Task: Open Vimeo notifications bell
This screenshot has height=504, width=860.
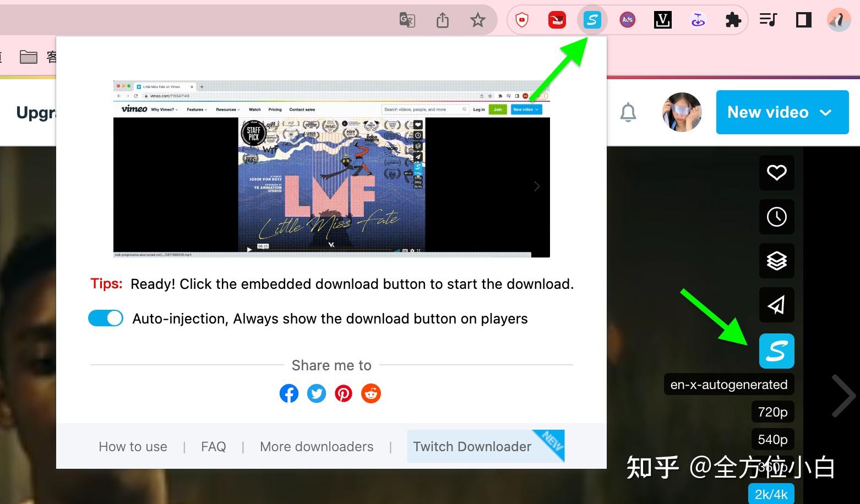Action: point(628,112)
